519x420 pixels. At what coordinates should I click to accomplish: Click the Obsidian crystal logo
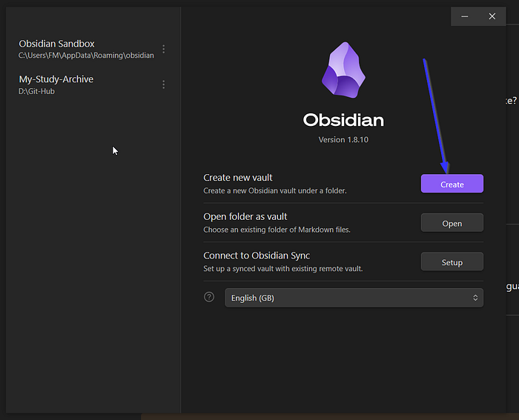pyautogui.click(x=343, y=70)
